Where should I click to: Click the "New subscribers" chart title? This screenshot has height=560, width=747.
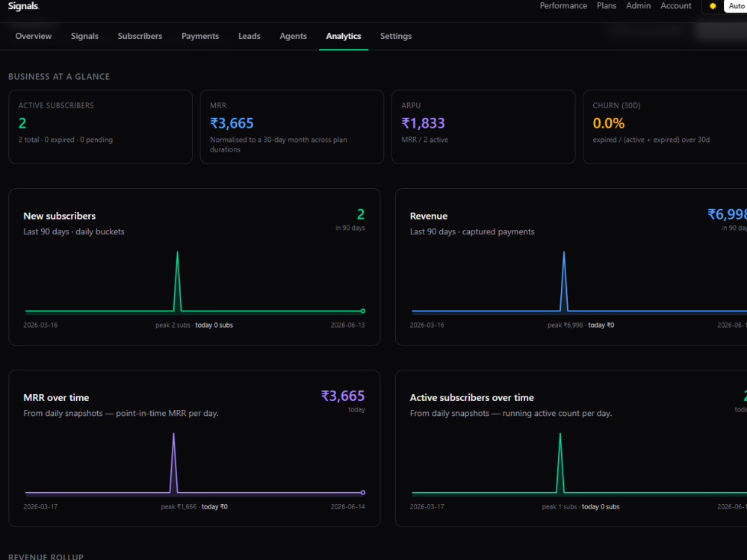point(60,217)
